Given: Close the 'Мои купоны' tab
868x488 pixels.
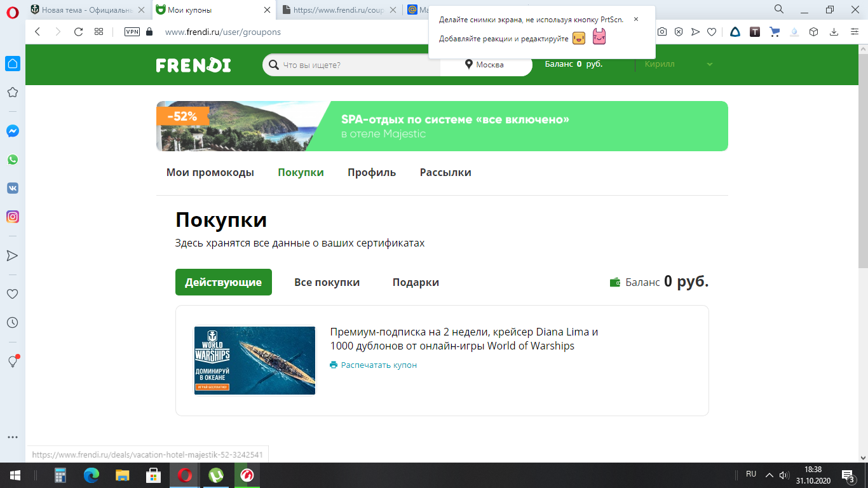Looking at the screenshot, I should (266, 10).
